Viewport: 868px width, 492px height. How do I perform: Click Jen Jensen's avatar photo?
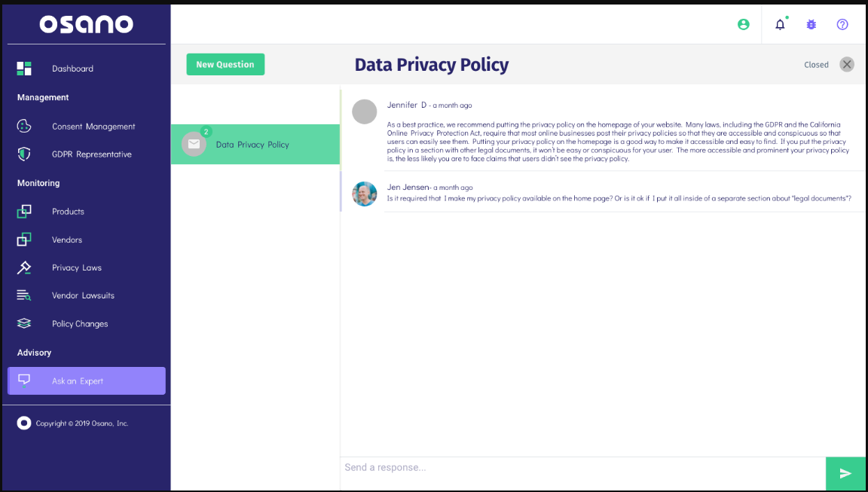pos(365,194)
